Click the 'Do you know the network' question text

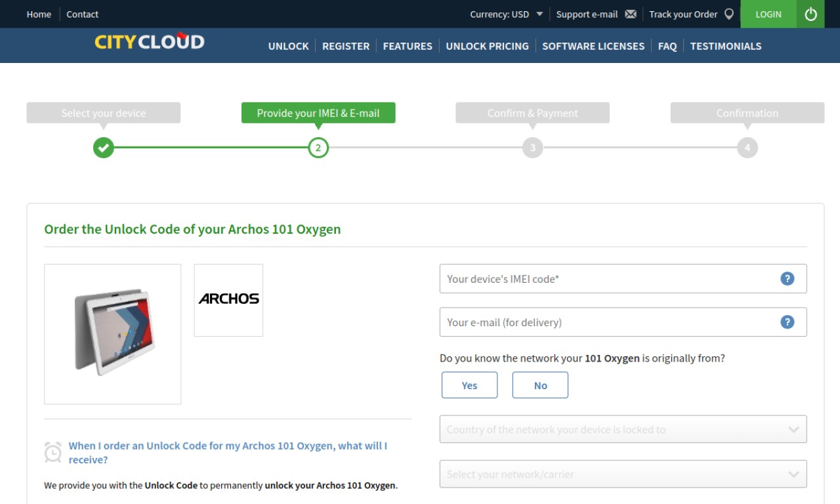point(582,358)
